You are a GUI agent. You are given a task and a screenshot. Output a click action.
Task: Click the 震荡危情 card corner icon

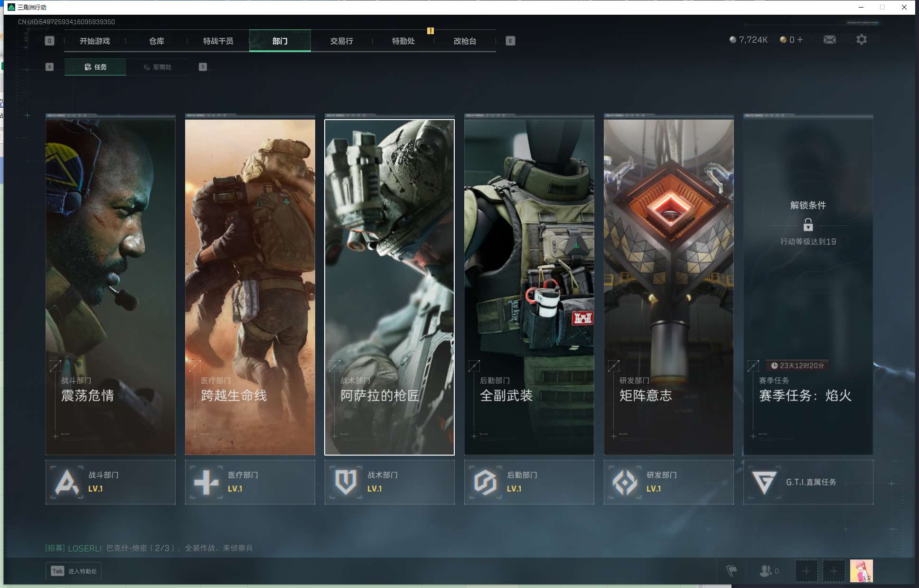coord(56,365)
